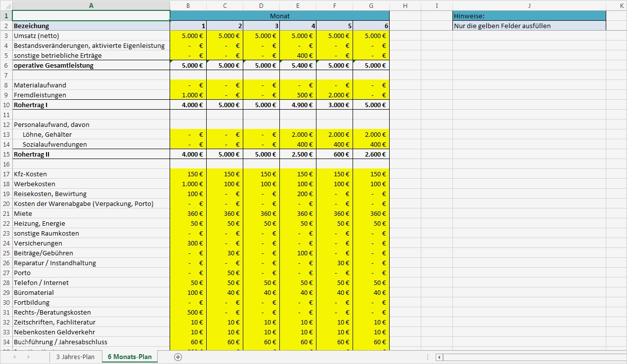Select column A by its header

[91, 5]
